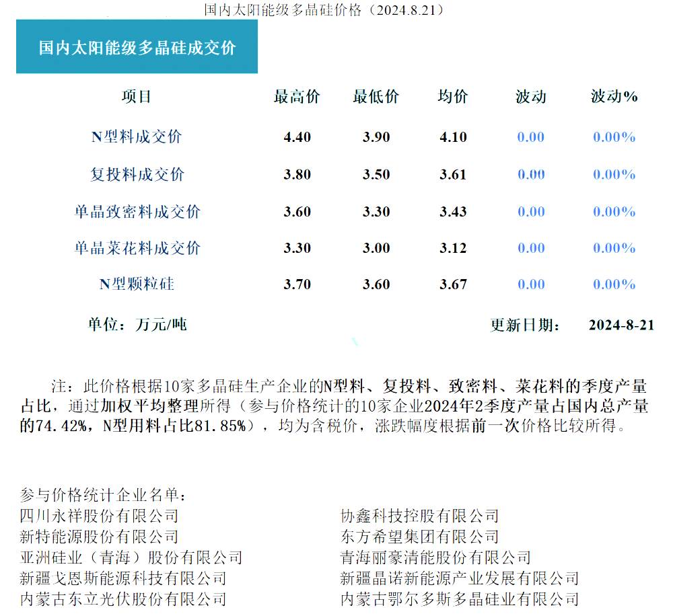Select the 最低价 column header

tap(376, 96)
